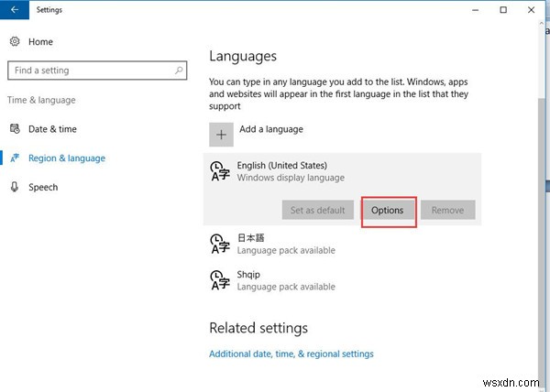Select the Shqip language entry

coord(342,280)
